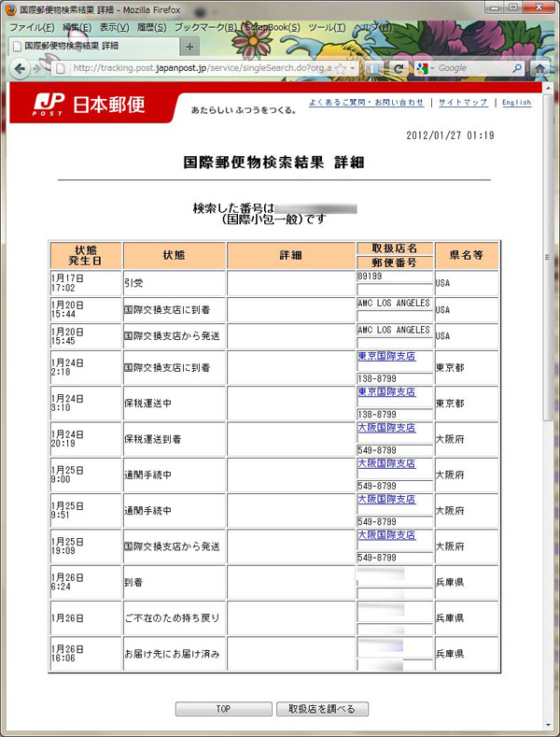The width and height of the screenshot is (560, 737).
Task: Open the ツール(T) menu
Action: (327, 27)
